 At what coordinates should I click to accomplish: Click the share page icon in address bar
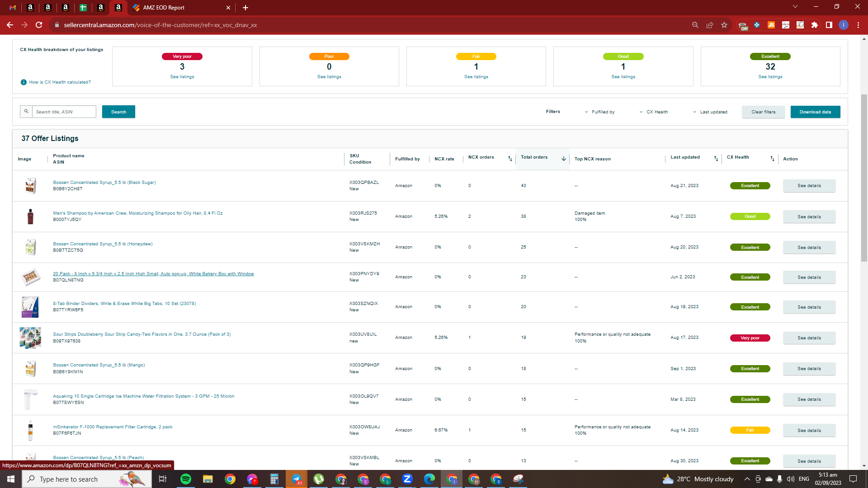[x=710, y=25]
